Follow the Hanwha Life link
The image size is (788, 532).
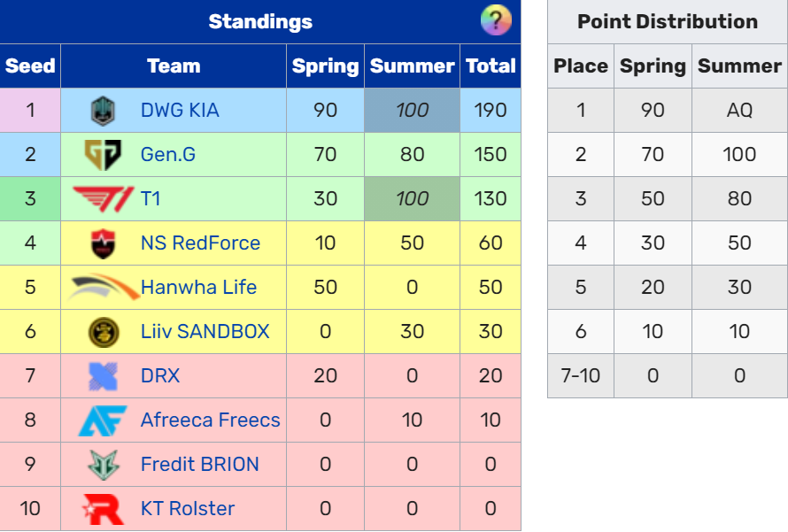tap(198, 288)
